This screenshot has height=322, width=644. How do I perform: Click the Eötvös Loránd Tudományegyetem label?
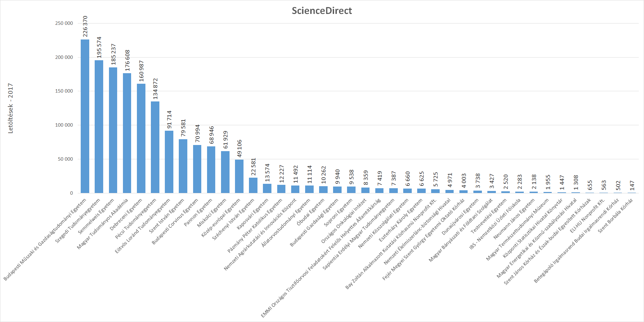tap(143, 226)
